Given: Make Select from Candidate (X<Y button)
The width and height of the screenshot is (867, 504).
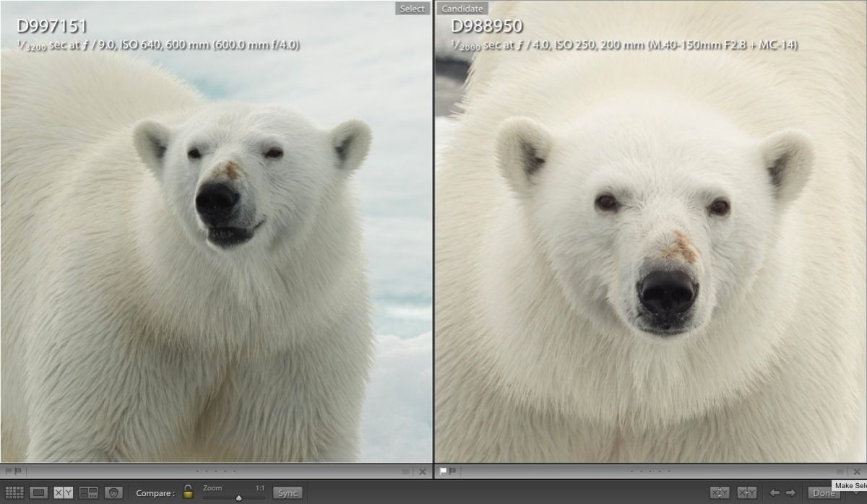Looking at the screenshot, I should (747, 492).
